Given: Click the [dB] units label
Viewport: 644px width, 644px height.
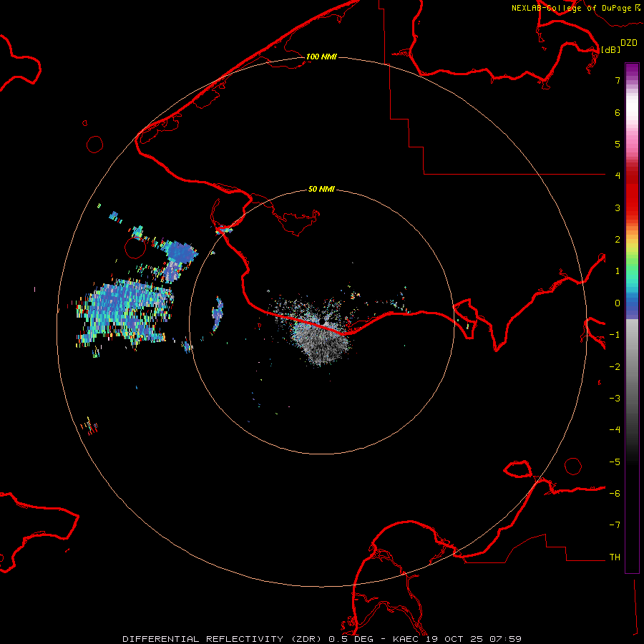Looking at the screenshot, I should click(610, 49).
